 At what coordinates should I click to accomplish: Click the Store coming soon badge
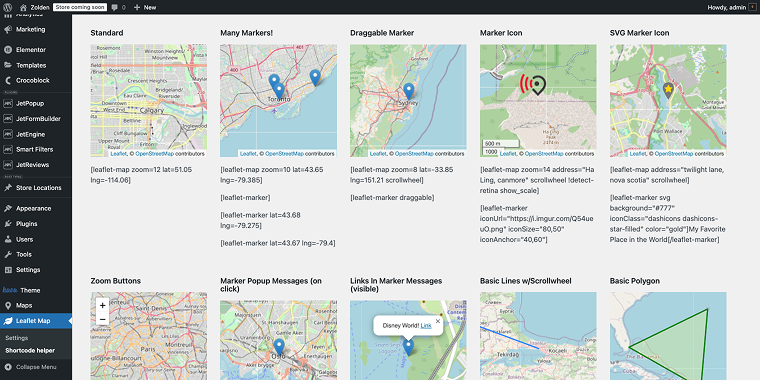point(79,7)
